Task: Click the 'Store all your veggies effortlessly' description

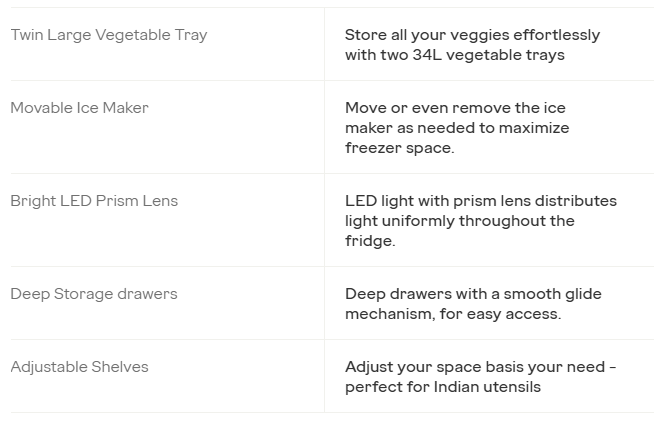Action: click(472, 35)
